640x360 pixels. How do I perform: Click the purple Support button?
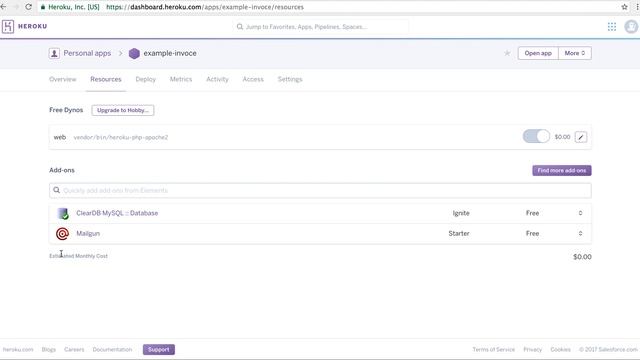click(159, 349)
